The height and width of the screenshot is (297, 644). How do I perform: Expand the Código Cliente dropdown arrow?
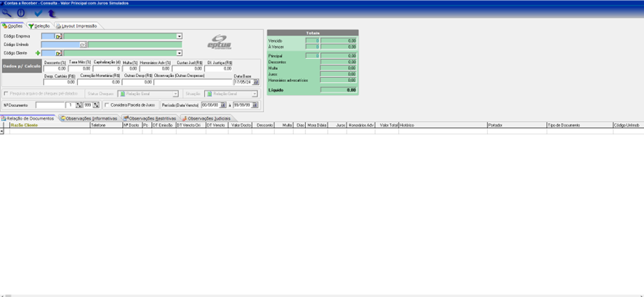(180, 53)
